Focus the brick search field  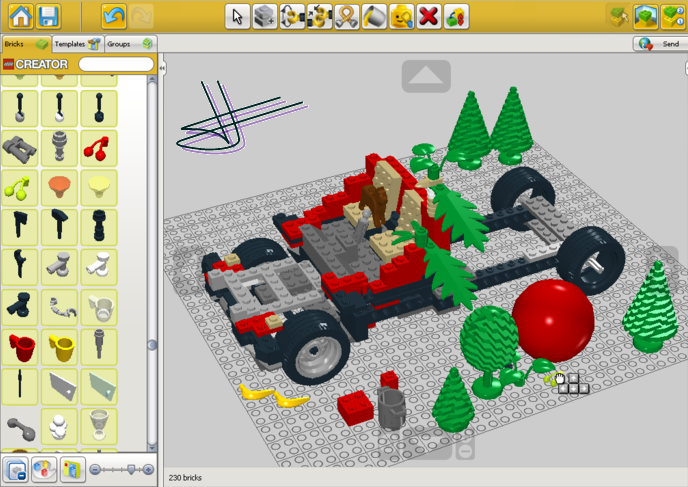click(116, 64)
